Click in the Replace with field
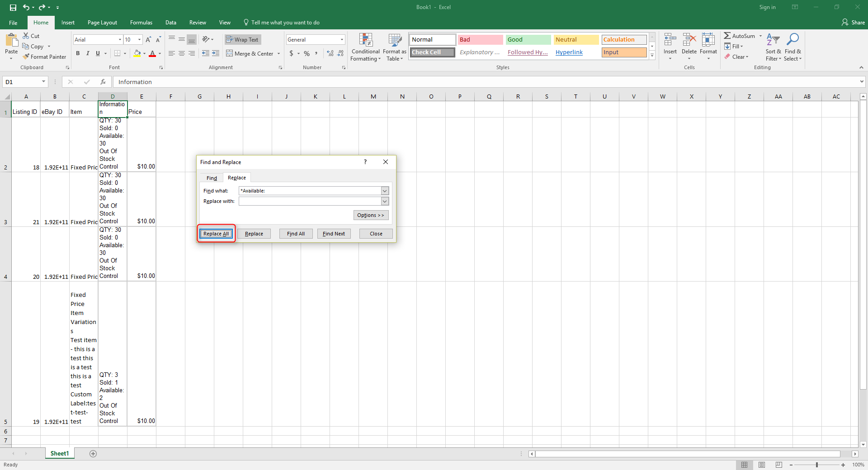The height and width of the screenshot is (470, 868). click(310, 201)
